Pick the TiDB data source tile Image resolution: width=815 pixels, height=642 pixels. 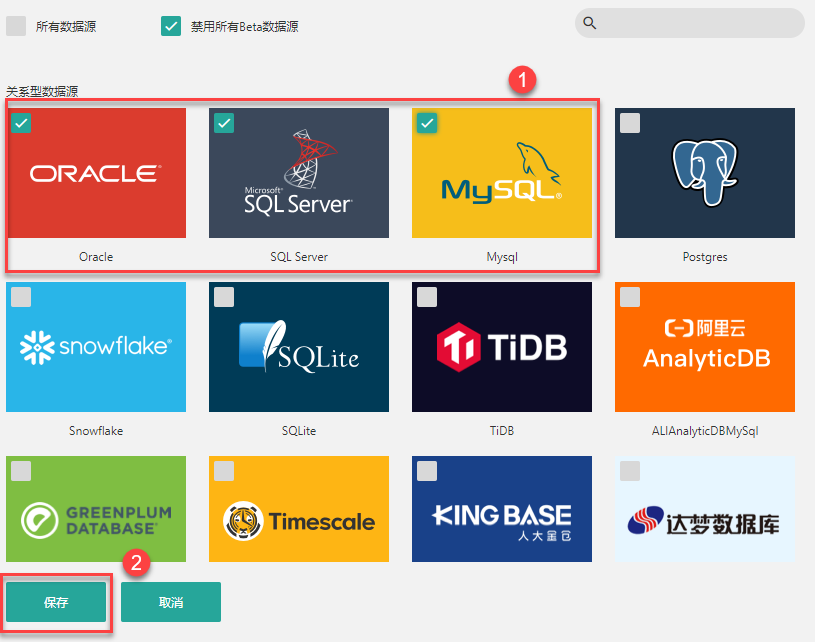coord(501,347)
